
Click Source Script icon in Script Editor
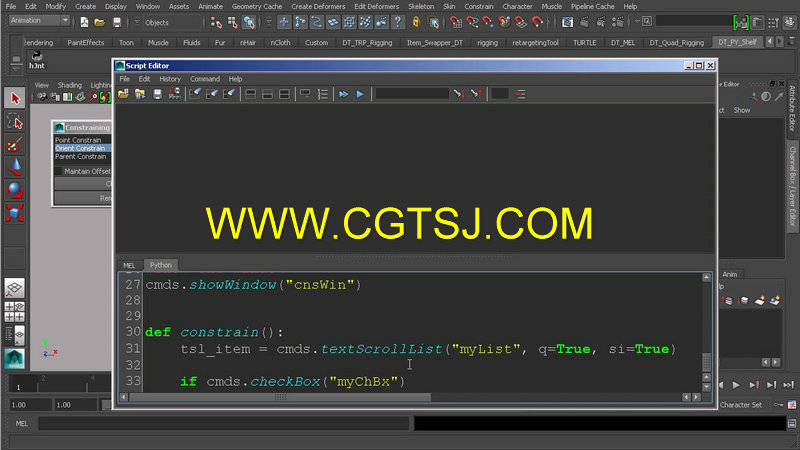coord(140,94)
